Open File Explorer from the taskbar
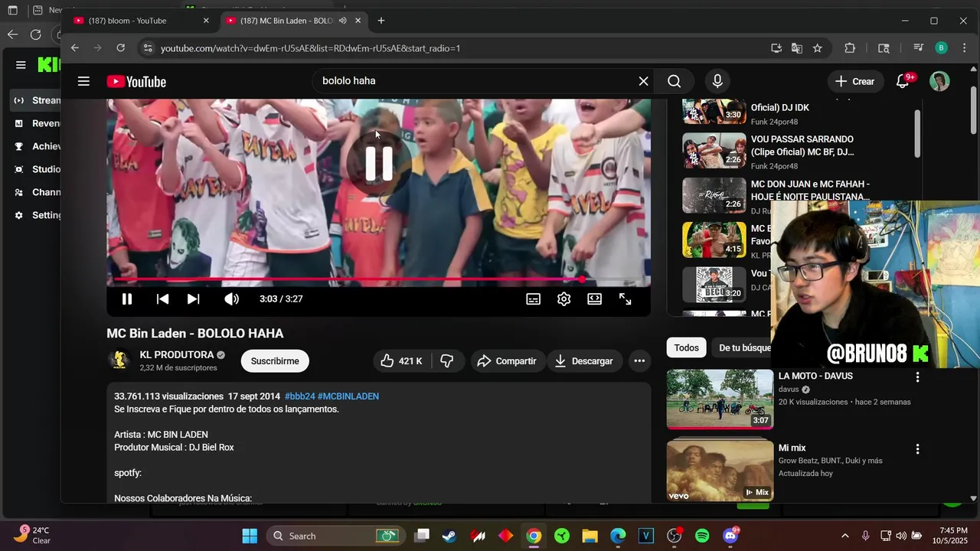This screenshot has width=980, height=551. [x=590, y=536]
